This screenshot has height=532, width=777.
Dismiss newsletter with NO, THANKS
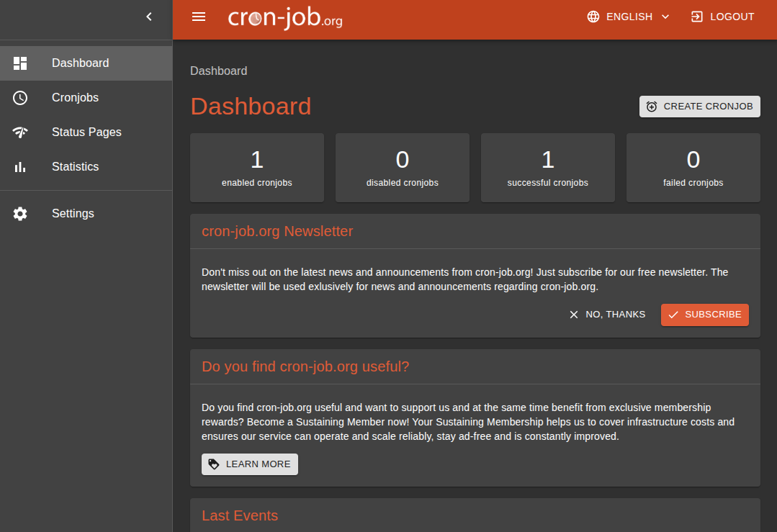pos(608,315)
